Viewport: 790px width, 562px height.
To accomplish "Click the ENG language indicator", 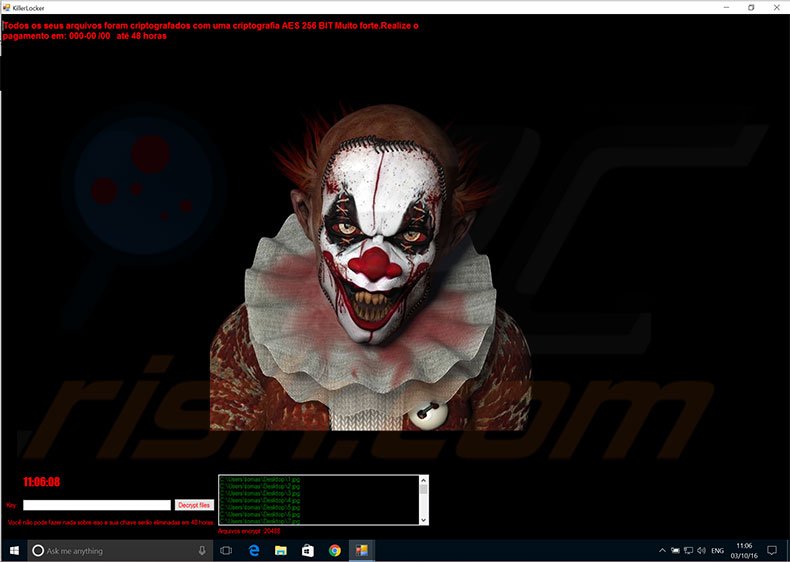I will pos(717,551).
